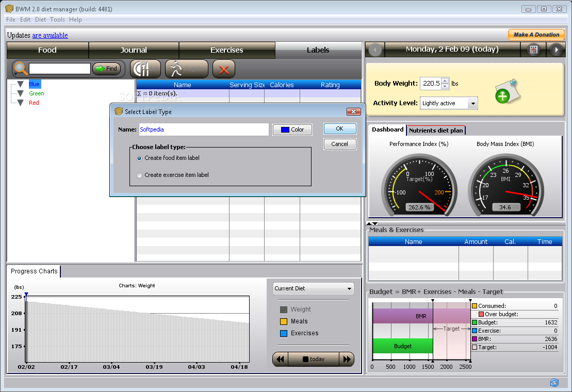The image size is (572, 392).
Task: Increase body weight with up spinner
Action: [445, 81]
